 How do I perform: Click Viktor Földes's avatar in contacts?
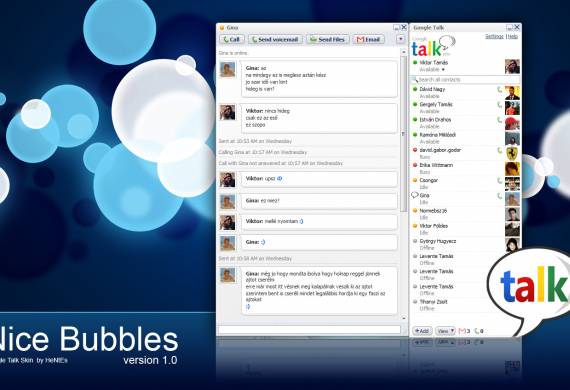coord(512,230)
